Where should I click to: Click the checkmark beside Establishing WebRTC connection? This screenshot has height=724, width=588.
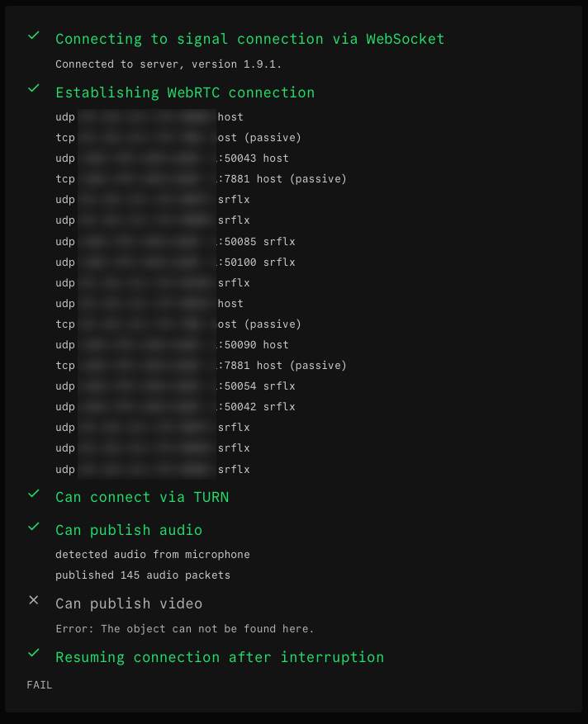click(33, 88)
